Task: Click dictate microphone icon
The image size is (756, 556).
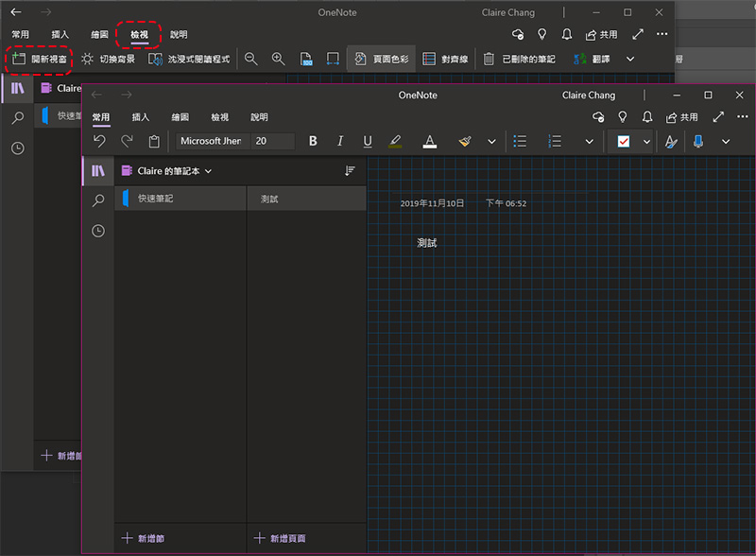Action: pyautogui.click(x=698, y=141)
